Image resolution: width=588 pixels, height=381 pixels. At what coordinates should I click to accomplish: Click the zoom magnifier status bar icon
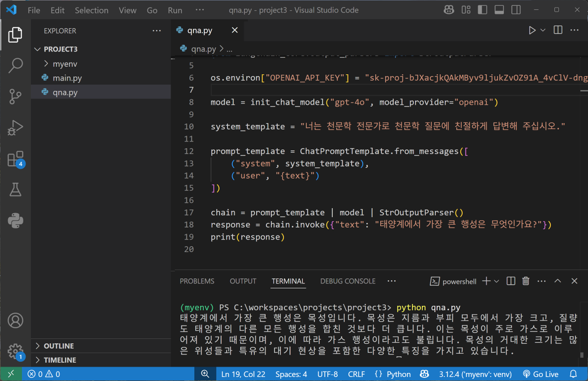click(205, 374)
